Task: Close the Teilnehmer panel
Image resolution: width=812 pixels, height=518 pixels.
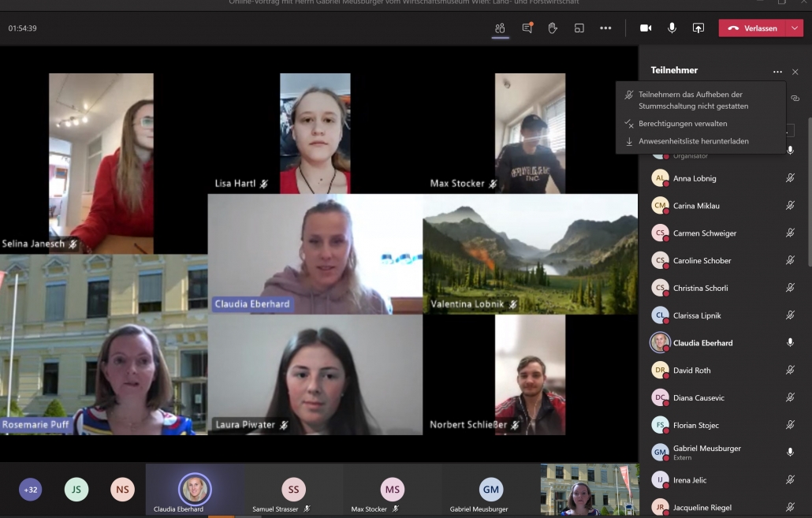Action: [795, 72]
